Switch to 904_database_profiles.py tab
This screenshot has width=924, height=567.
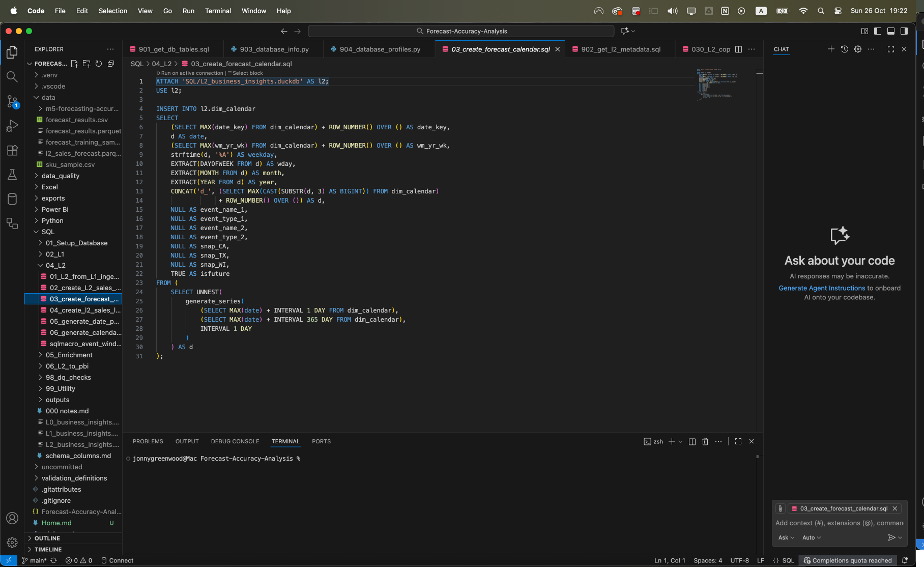point(380,49)
